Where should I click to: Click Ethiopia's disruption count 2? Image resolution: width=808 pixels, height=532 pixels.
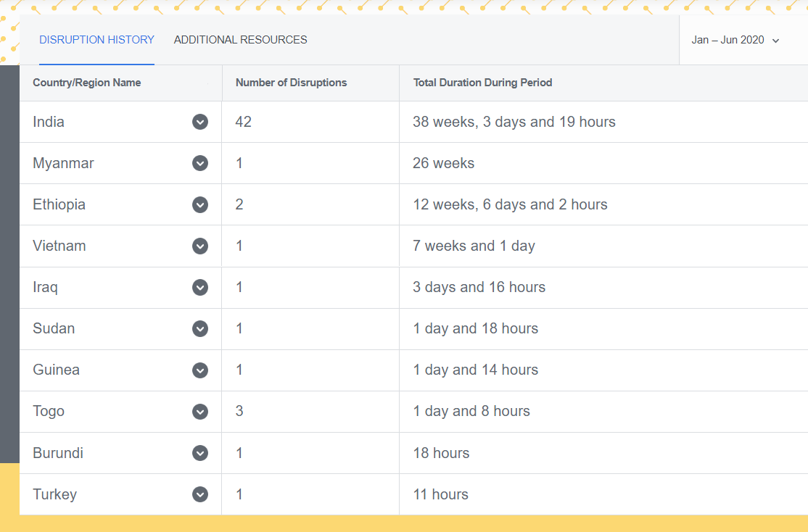pyautogui.click(x=239, y=204)
